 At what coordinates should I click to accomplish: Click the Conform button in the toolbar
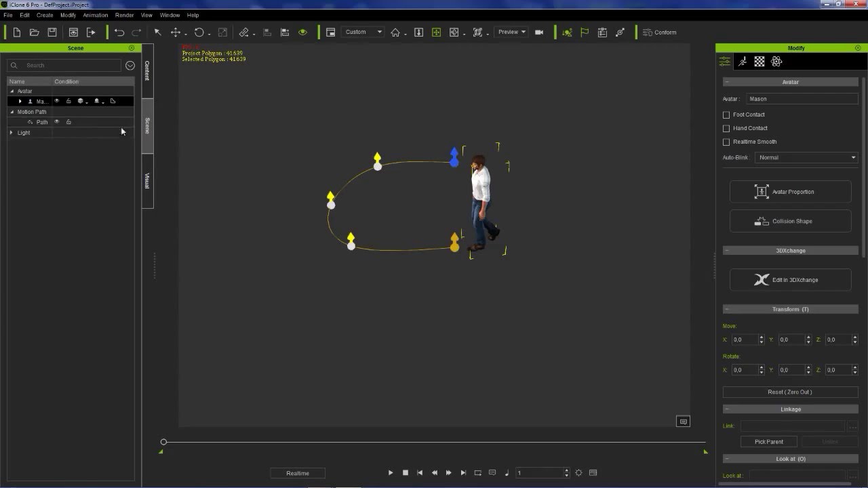click(x=660, y=32)
